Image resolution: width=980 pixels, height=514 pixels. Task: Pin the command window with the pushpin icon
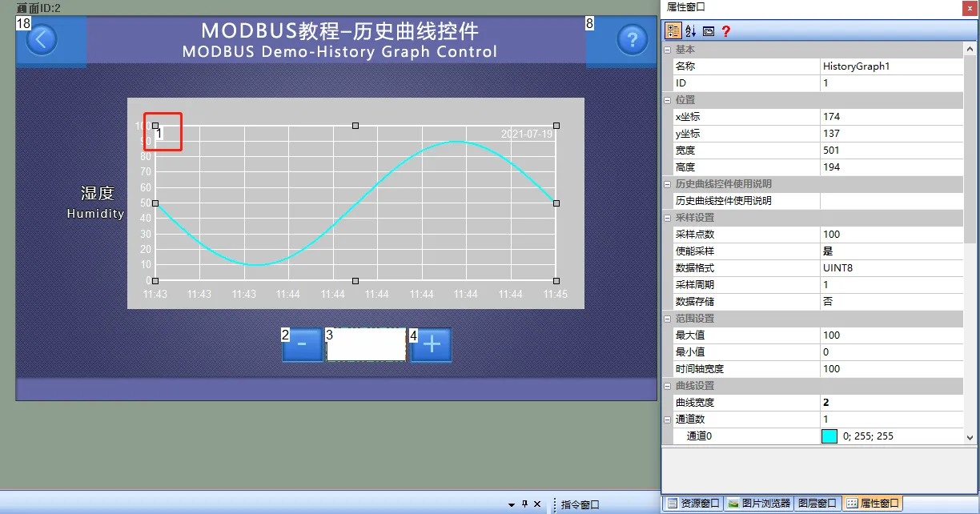click(x=524, y=504)
